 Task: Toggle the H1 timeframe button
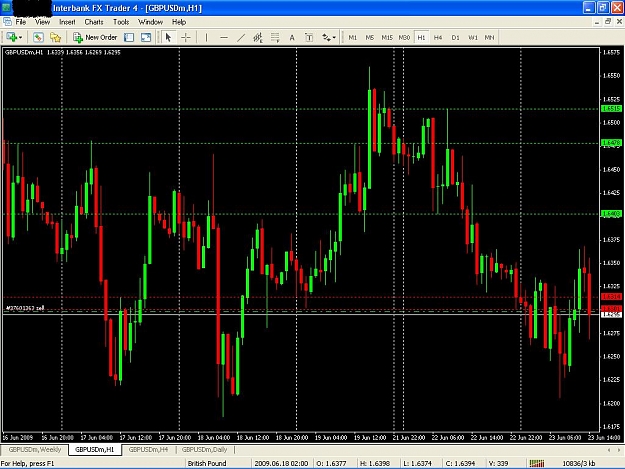coord(421,37)
